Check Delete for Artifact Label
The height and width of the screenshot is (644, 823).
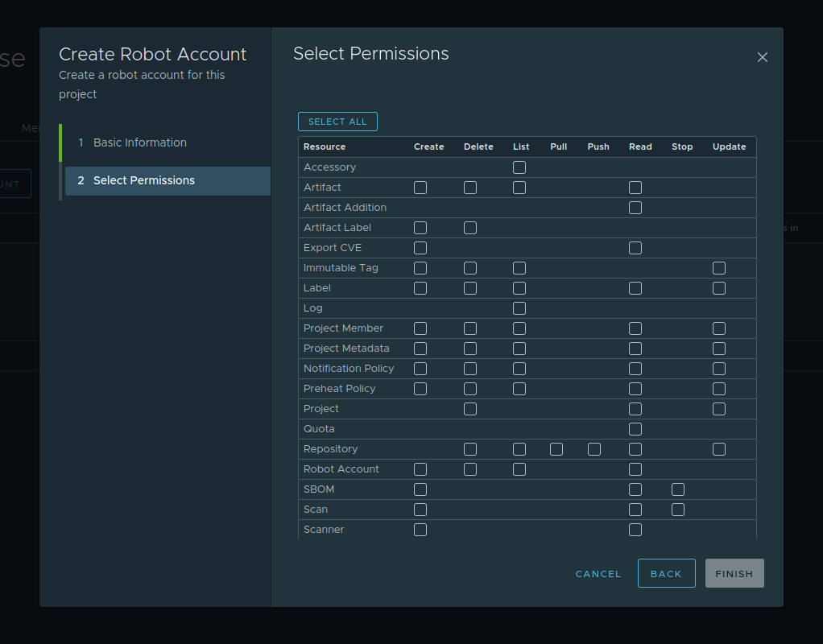click(469, 228)
